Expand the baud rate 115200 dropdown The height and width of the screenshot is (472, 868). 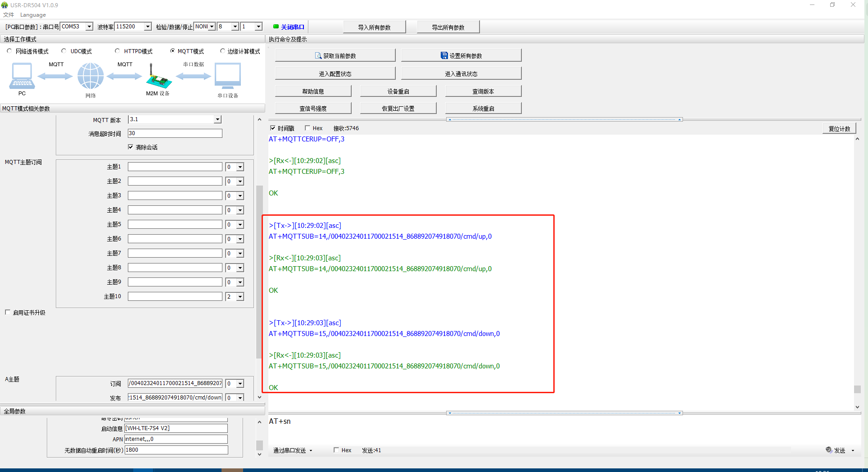pyautogui.click(x=147, y=27)
